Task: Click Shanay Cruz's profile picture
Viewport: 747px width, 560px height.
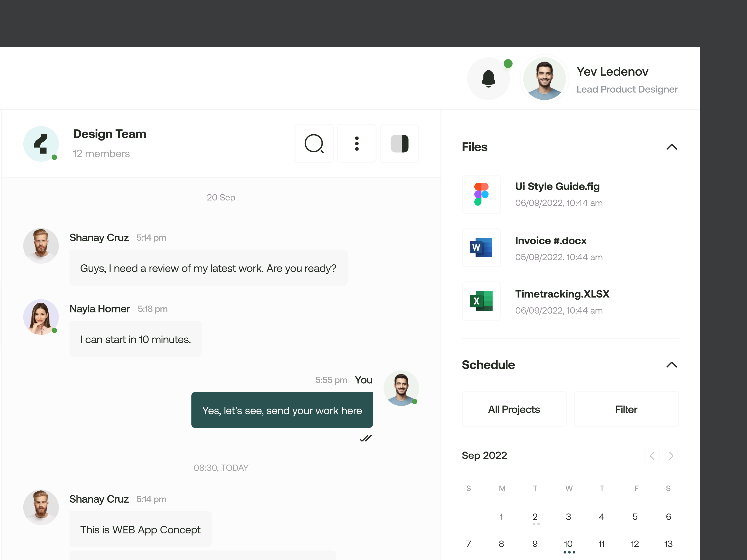Action: 41,246
